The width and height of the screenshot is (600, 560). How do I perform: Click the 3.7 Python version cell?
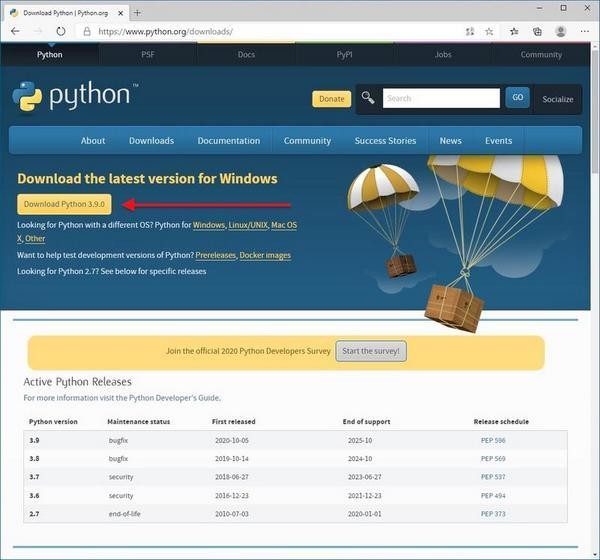34,477
